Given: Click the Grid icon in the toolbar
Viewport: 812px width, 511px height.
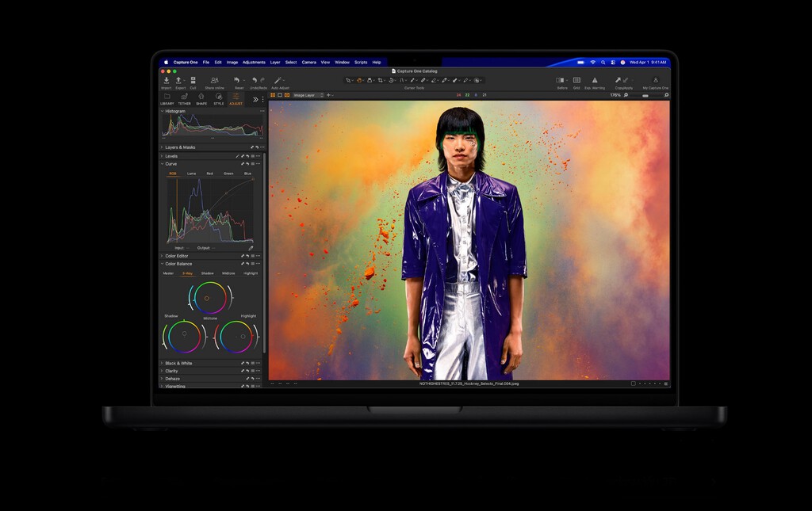Looking at the screenshot, I should coord(576,79).
